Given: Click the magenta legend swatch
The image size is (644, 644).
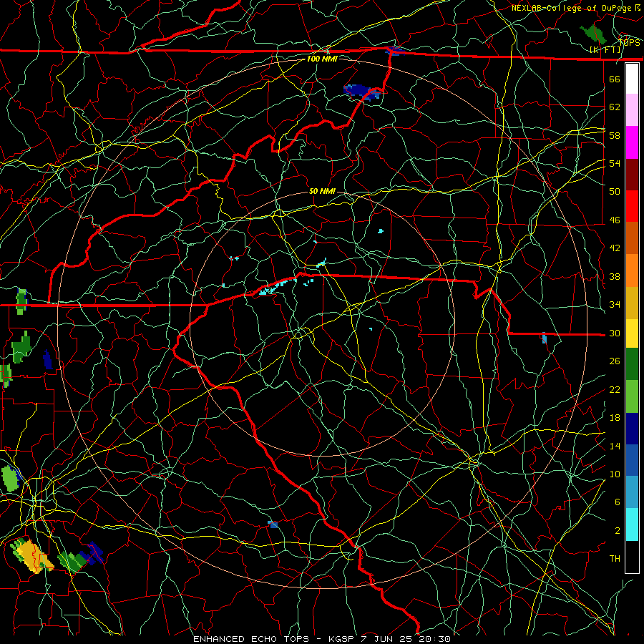Looking at the screenshot, I should 632,142.
